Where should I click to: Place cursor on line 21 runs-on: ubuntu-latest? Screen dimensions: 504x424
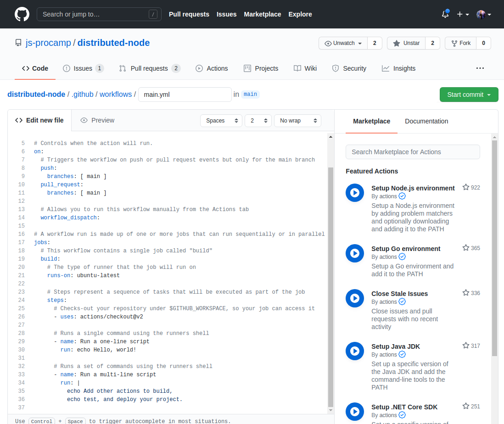coord(83,276)
